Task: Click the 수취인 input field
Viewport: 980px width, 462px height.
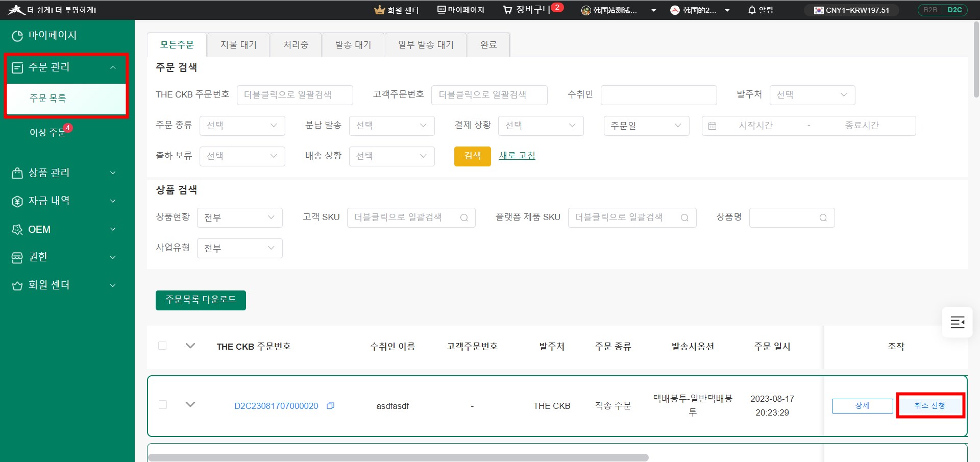Action: click(x=659, y=95)
